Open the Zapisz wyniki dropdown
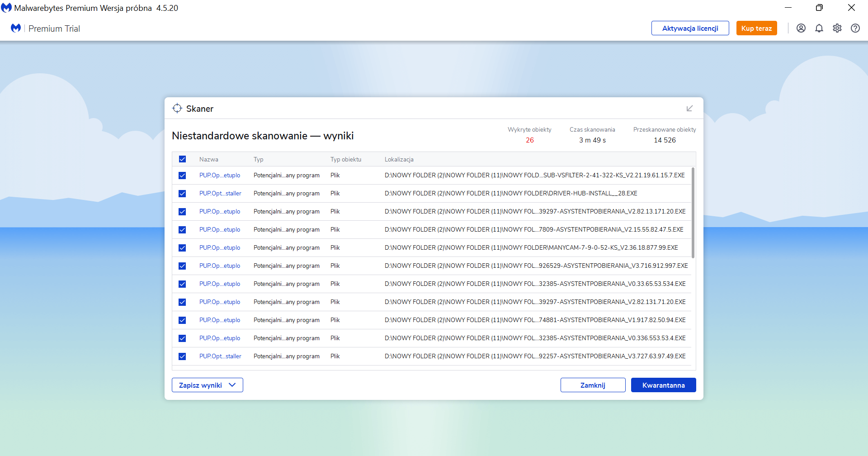This screenshot has height=456, width=868. pos(208,385)
